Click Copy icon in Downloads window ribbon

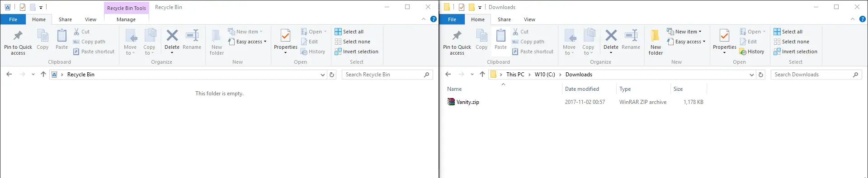pyautogui.click(x=481, y=39)
